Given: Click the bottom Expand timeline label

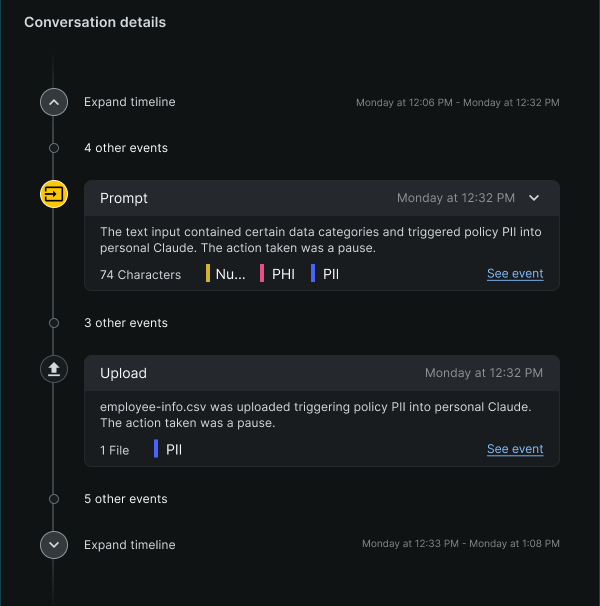Looking at the screenshot, I should click(x=130, y=545).
